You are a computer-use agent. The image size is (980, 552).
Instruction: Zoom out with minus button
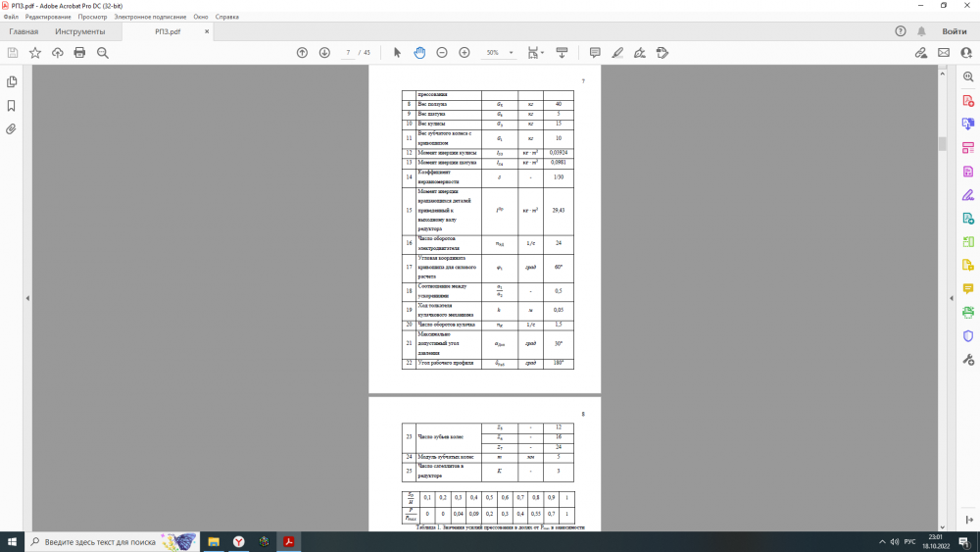[442, 53]
